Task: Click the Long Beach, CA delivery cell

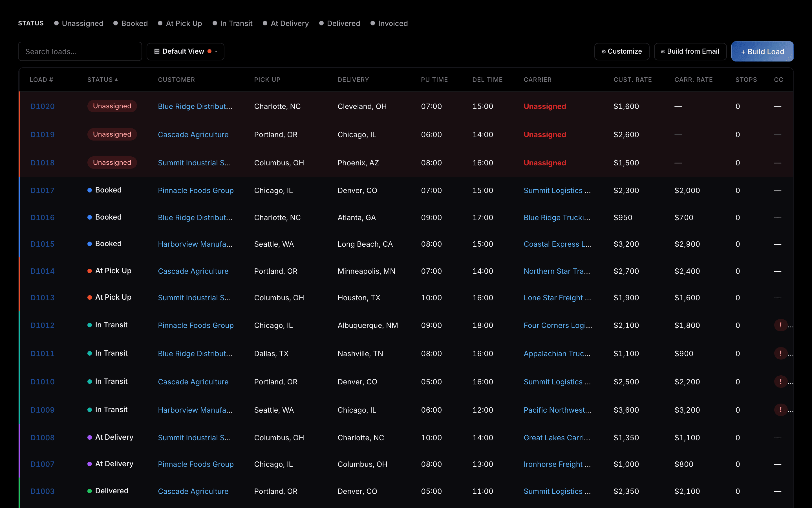Action: [365, 244]
